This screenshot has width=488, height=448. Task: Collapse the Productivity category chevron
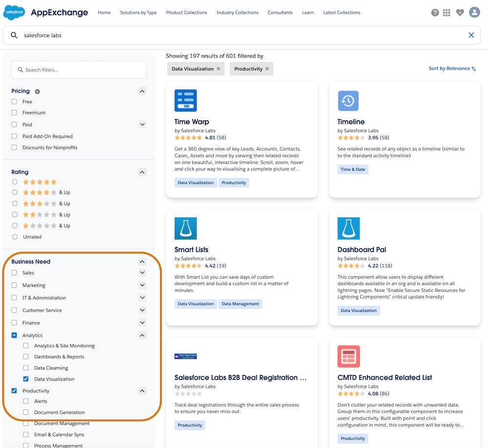tap(142, 391)
